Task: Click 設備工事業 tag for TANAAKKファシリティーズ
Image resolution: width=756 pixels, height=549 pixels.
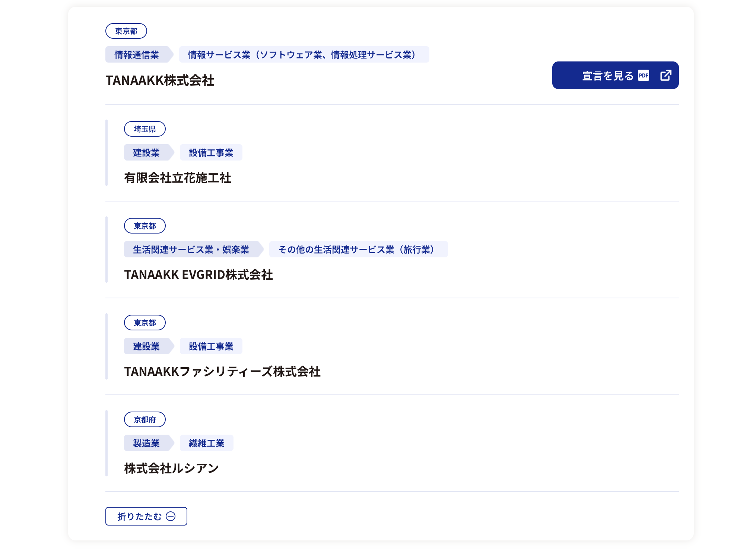Action: coord(211,346)
